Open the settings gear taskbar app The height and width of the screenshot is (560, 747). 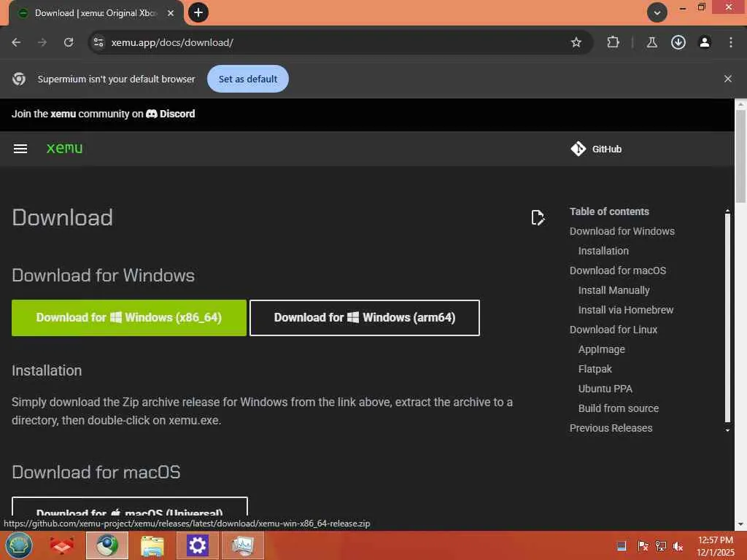pos(197,545)
